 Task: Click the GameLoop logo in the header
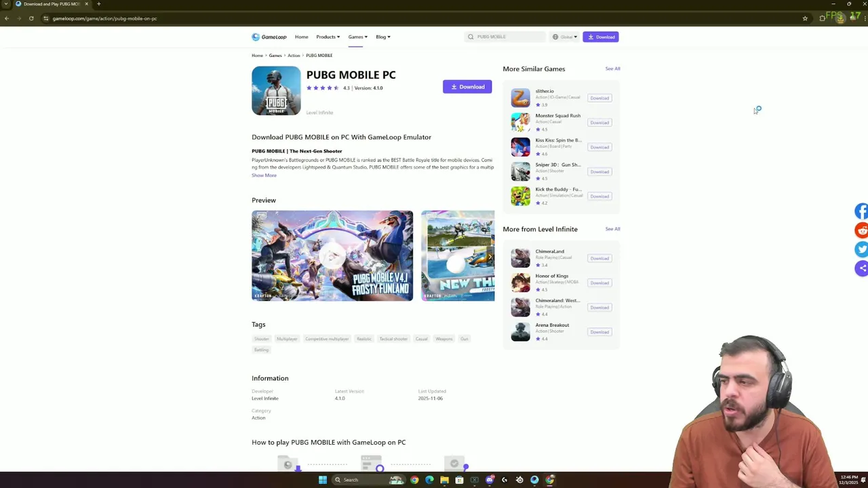[269, 37]
